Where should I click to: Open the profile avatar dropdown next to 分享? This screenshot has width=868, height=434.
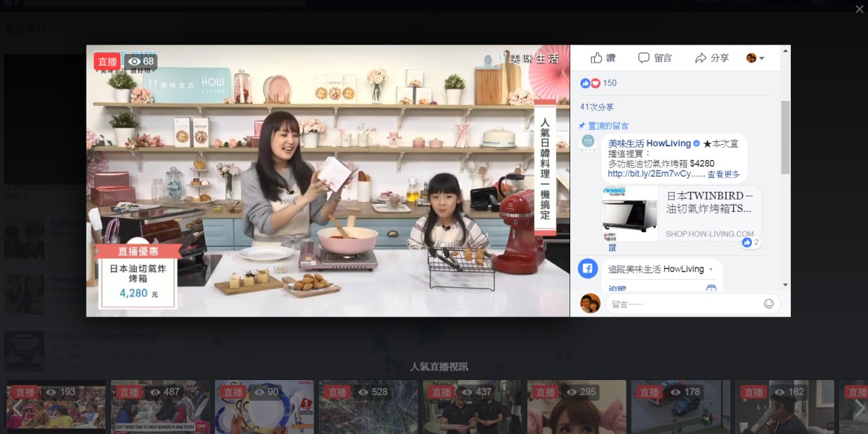coord(755,58)
